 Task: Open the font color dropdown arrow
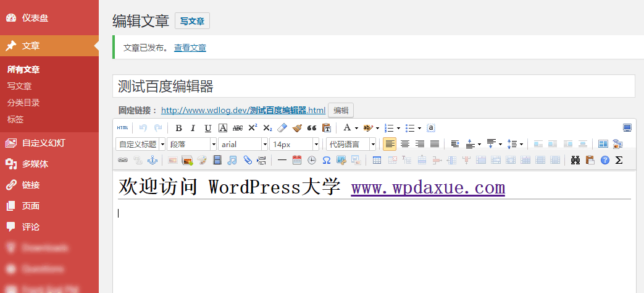[x=356, y=128]
